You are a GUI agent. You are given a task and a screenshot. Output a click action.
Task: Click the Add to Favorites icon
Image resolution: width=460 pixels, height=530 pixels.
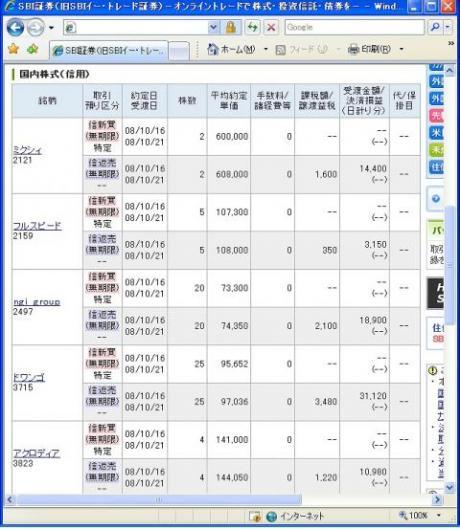click(32, 49)
